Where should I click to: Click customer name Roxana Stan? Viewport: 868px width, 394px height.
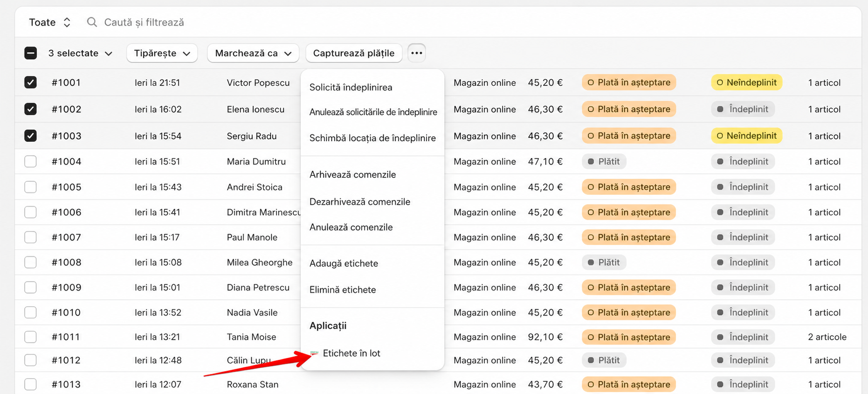click(x=253, y=385)
